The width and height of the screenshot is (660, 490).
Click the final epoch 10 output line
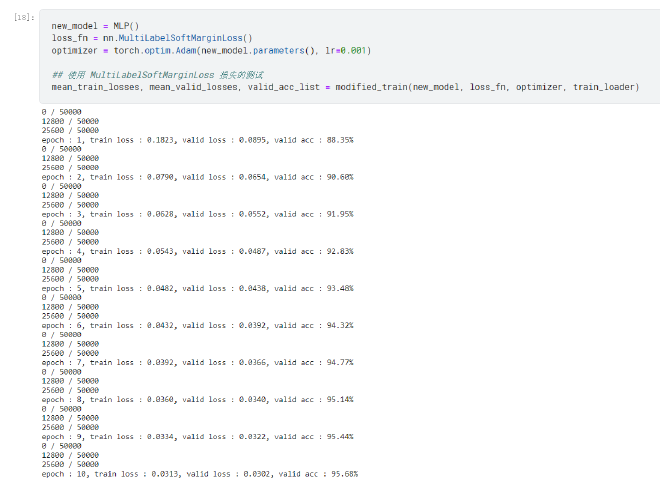(199, 474)
